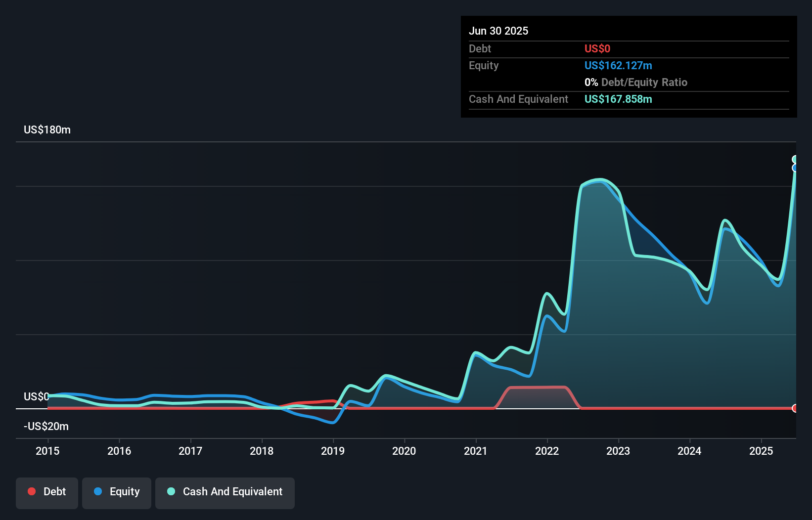Screen dimensions: 812x520
Task: Select the 2025 axis label
Action: [762, 451]
